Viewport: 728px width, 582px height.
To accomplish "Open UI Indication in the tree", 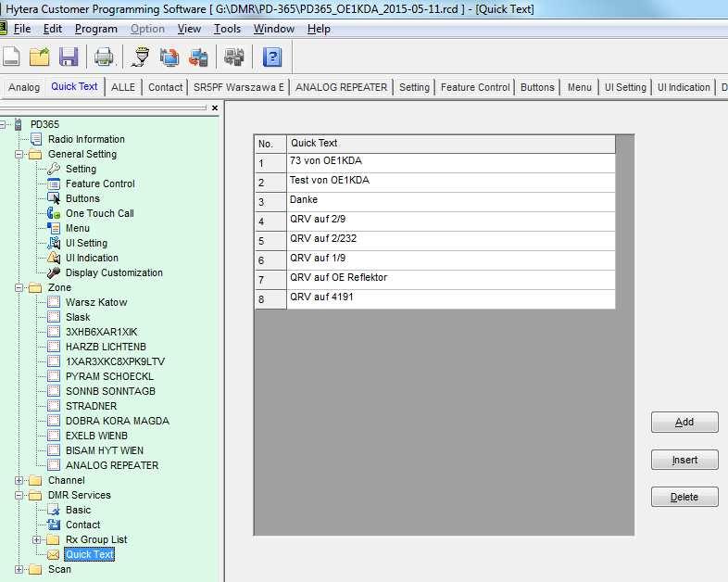I will tap(92, 259).
